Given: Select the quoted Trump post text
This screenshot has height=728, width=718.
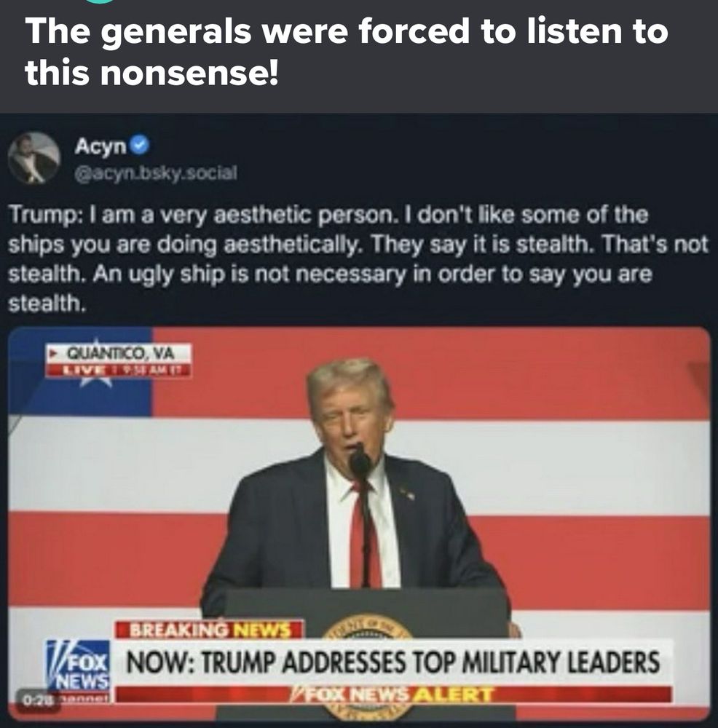Looking at the screenshot, I should [x=358, y=259].
